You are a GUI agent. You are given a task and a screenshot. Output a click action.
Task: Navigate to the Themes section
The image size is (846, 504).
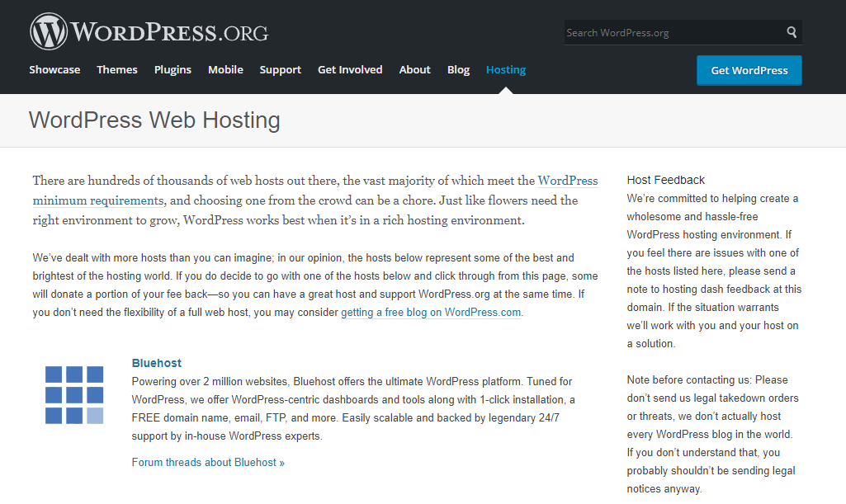(x=116, y=70)
